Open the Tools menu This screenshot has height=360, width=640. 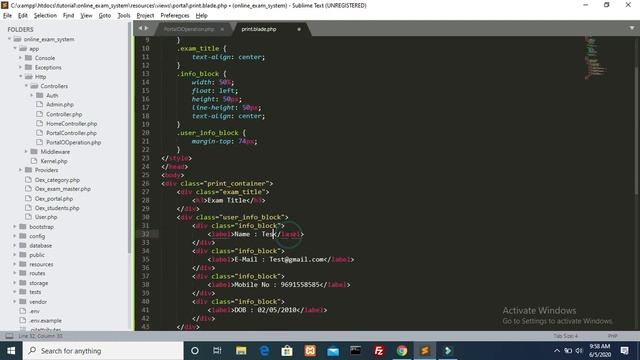[124, 16]
